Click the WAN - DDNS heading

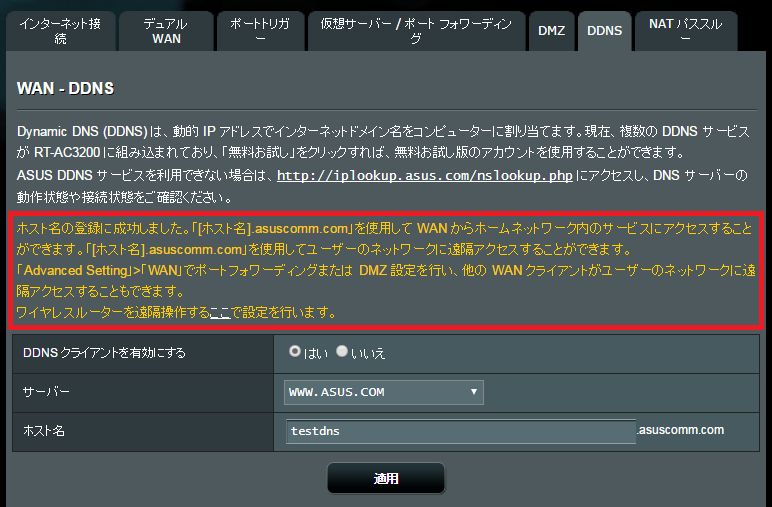pyautogui.click(x=65, y=89)
